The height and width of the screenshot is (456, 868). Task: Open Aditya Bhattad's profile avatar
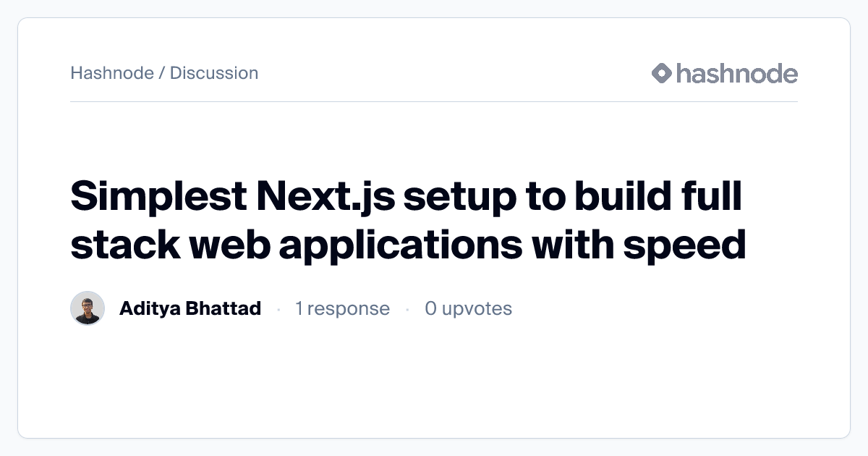point(88,308)
